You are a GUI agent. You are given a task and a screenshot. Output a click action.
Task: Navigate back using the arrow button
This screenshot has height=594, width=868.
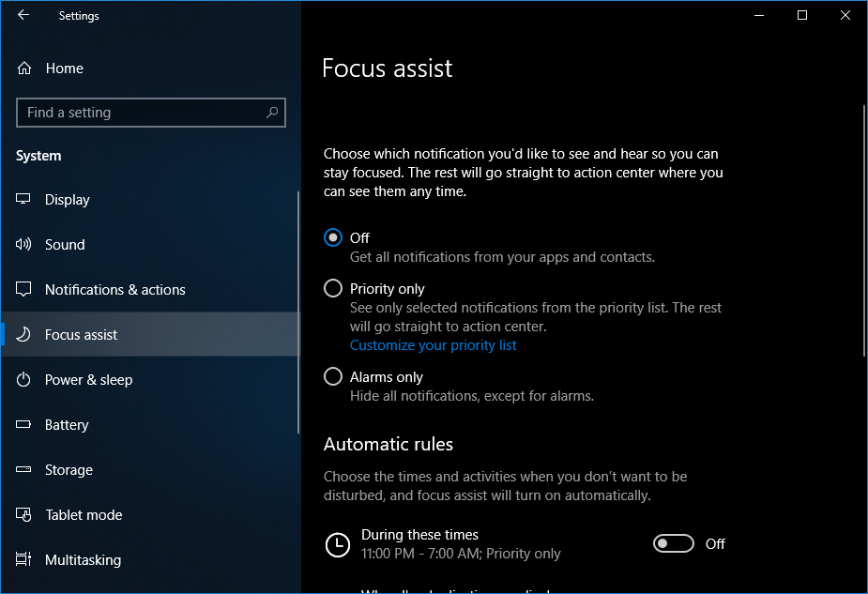click(23, 15)
